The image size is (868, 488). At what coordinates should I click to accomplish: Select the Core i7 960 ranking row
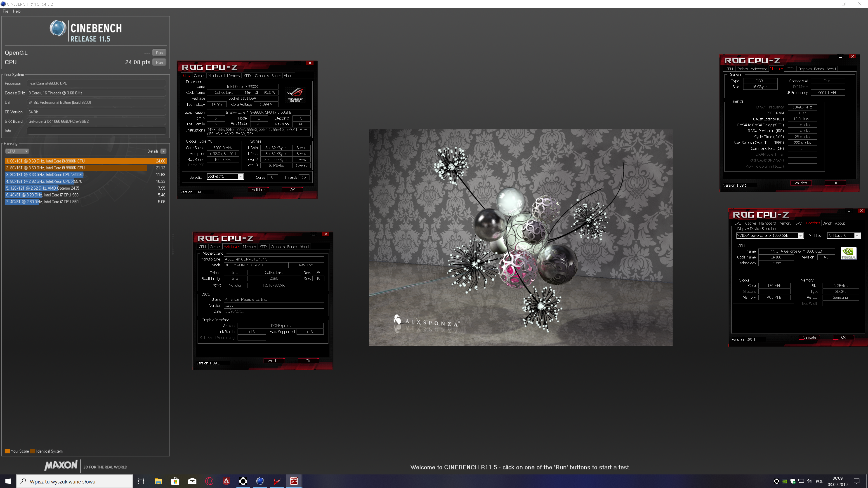86,195
